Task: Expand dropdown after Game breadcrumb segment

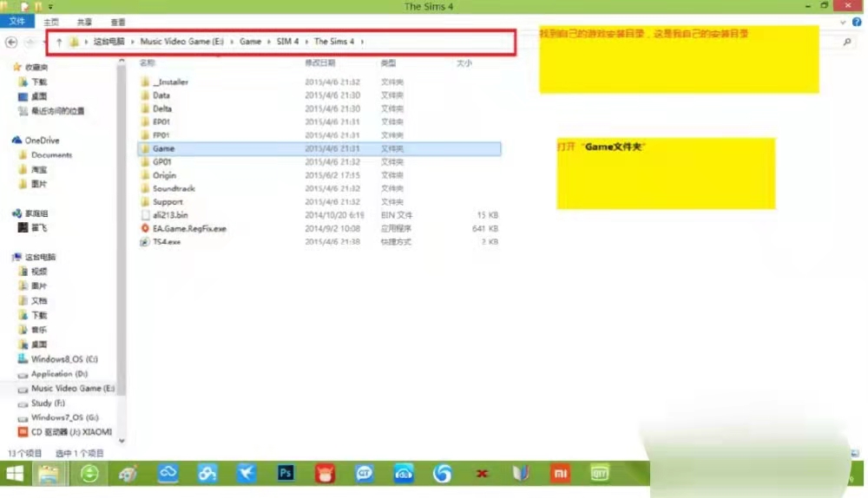Action: (269, 42)
